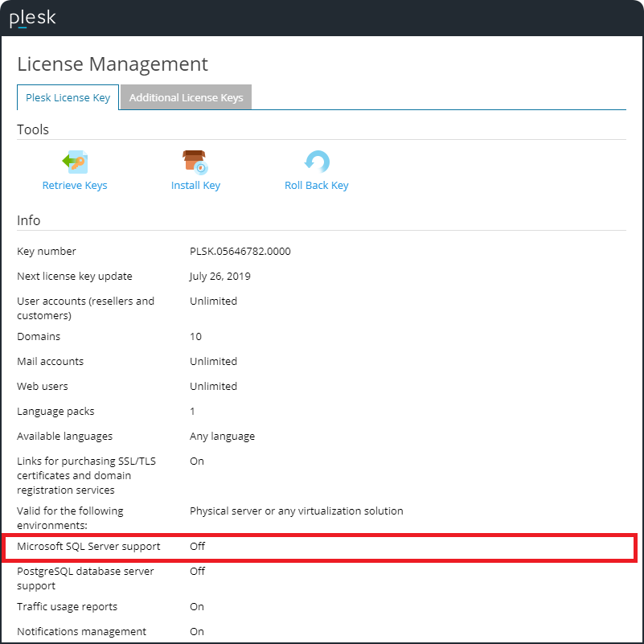Image resolution: width=644 pixels, height=644 pixels.
Task: Click the Retrieve Keys icon
Action: pos(75,162)
